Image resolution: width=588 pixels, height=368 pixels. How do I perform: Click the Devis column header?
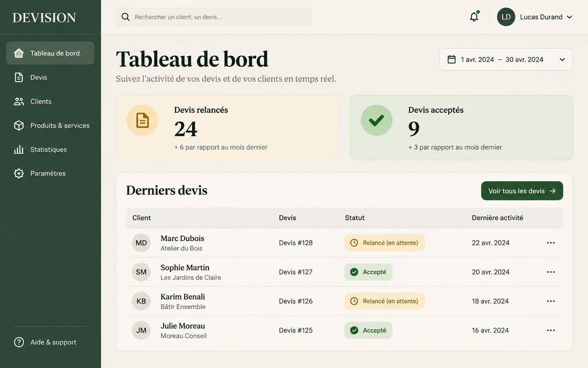coord(288,218)
